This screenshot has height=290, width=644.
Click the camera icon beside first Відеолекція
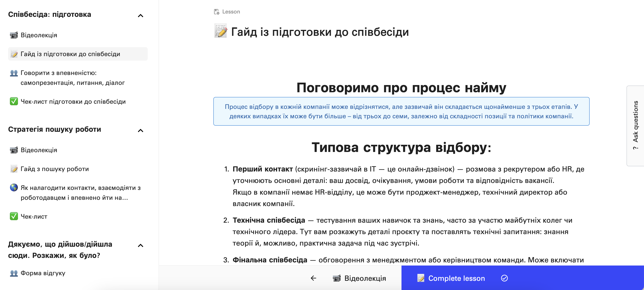[x=14, y=35]
